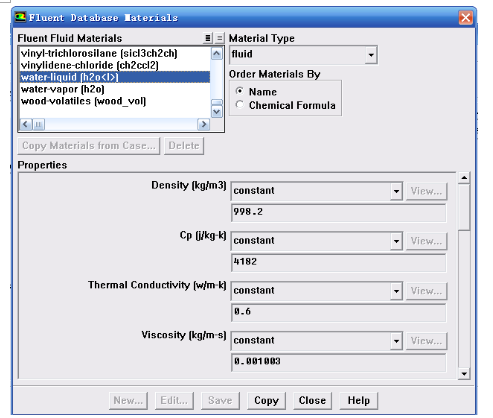Select vinyl-trichlorosilane (sicl3ch2ch) in list
The image size is (493, 418).
[115, 53]
